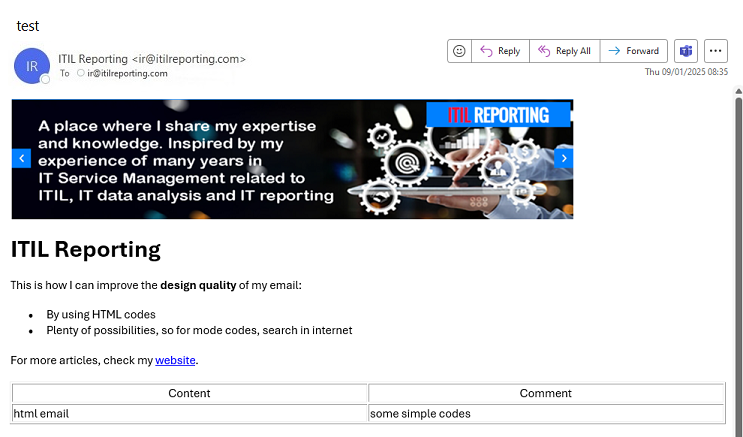Click the emoji reaction smiley icon

459,51
